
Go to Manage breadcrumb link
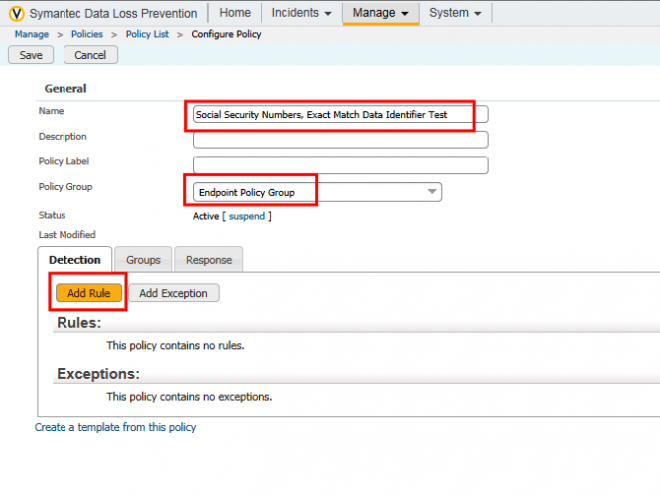click(32, 34)
